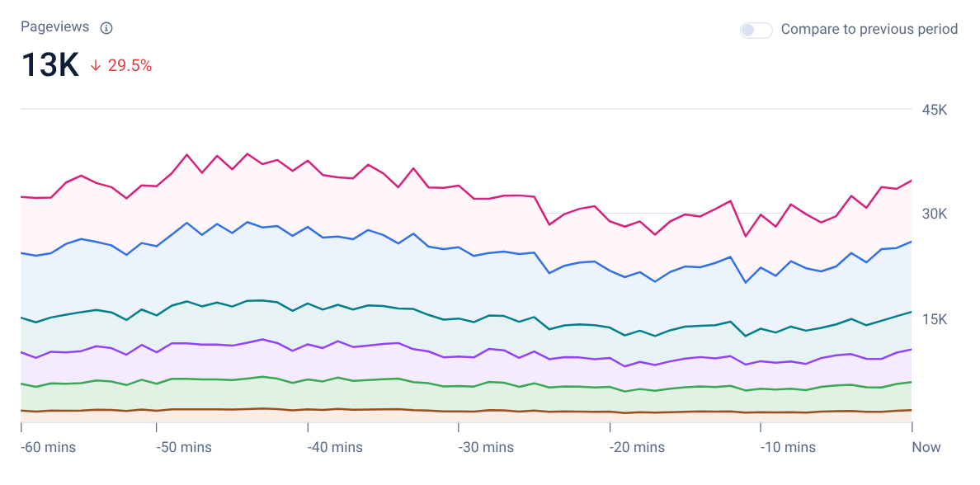Enable the Compare to previous period toggle
Image resolution: width=980 pixels, height=485 pixels.
pos(756,30)
